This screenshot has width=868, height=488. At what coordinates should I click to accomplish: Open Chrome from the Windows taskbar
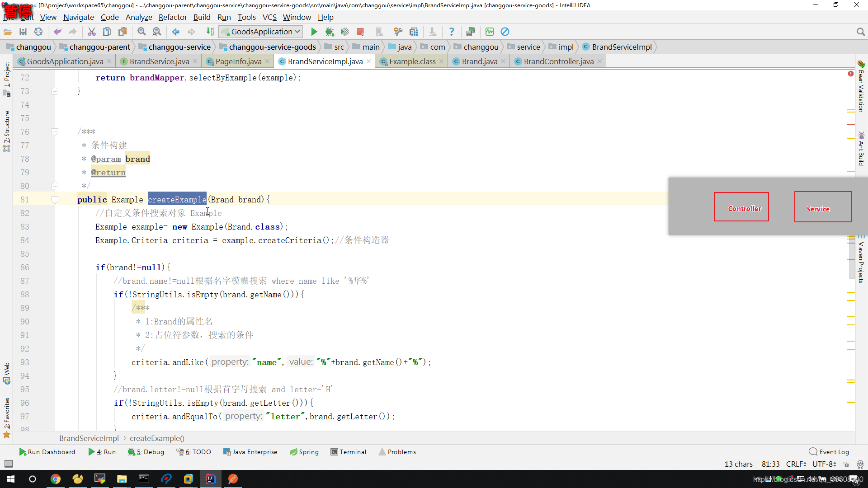click(x=56, y=479)
